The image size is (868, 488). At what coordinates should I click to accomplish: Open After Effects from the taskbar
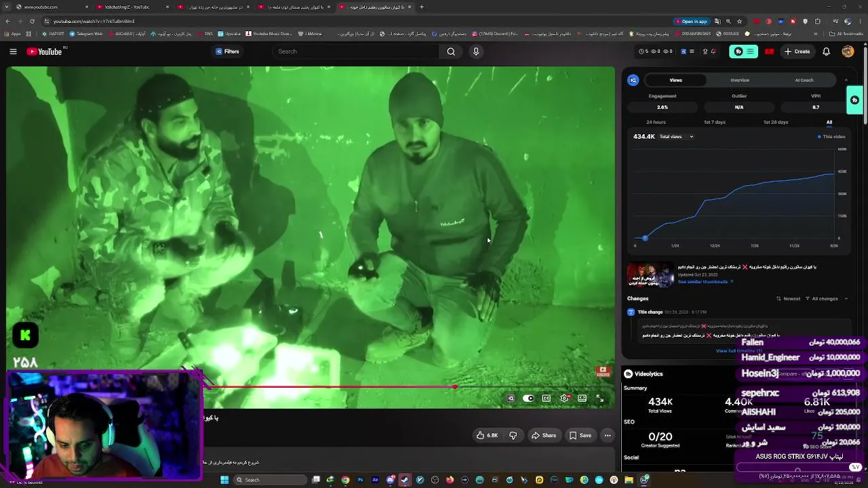375,480
